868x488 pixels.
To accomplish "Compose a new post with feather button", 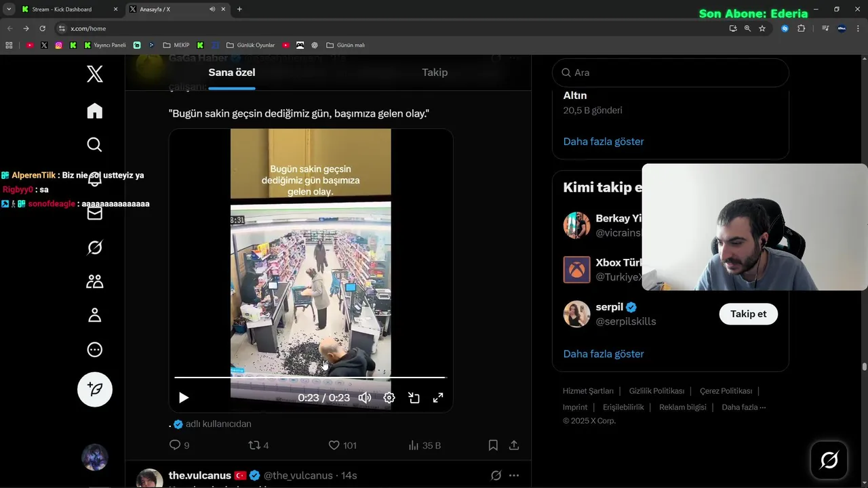I will point(95,389).
